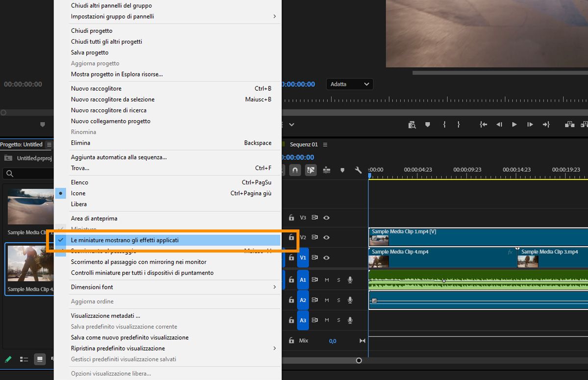588x380 pixels.
Task: Open chevron dropdown left of Program transport
Action: click(x=292, y=125)
